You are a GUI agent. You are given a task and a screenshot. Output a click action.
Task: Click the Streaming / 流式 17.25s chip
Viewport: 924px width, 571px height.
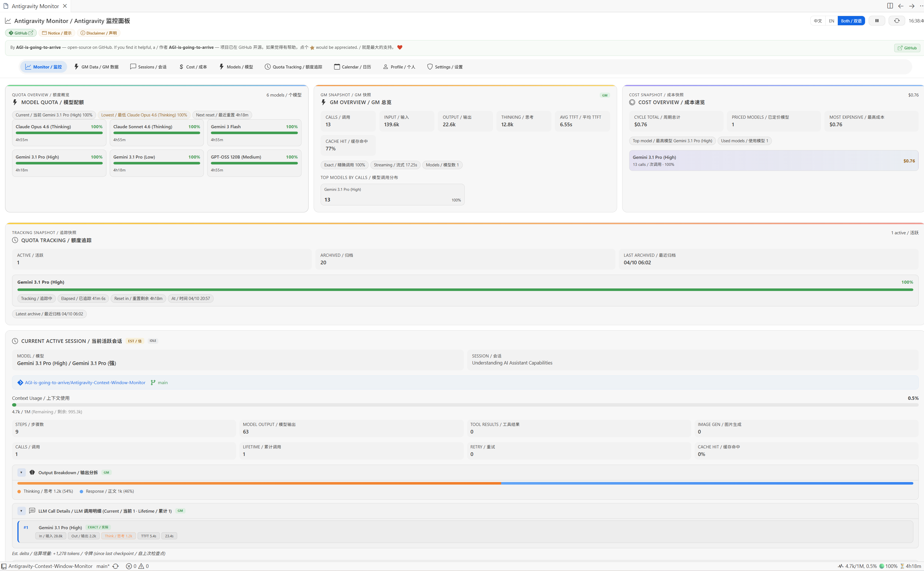coord(395,165)
